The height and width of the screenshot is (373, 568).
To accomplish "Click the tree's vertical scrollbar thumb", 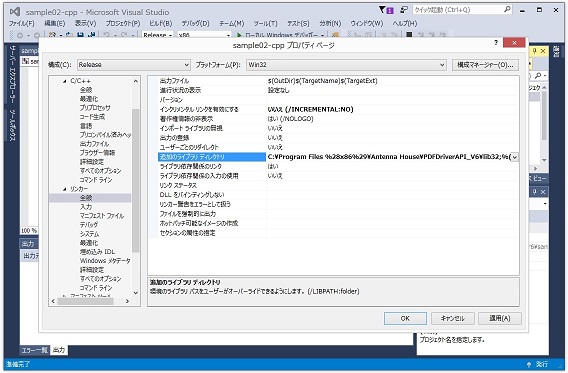I will [135, 180].
